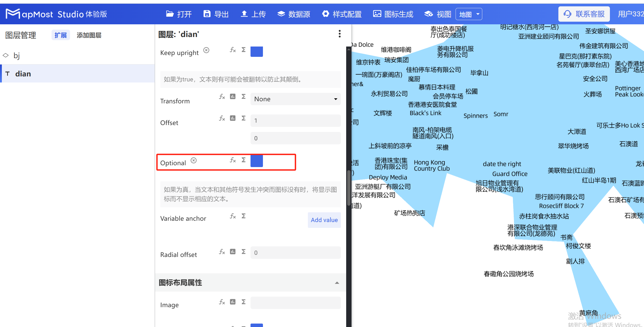Click the Add value button for Variable anchor
Image resolution: width=644 pixels, height=327 pixels.
(324, 220)
